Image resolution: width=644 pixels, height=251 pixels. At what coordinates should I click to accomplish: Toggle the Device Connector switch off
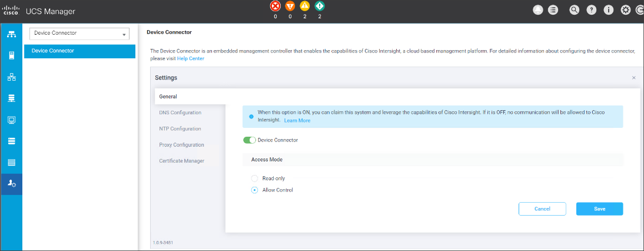(x=250, y=140)
